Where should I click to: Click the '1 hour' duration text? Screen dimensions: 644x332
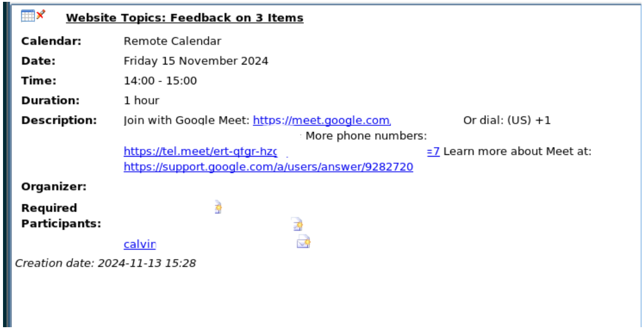coord(141,100)
